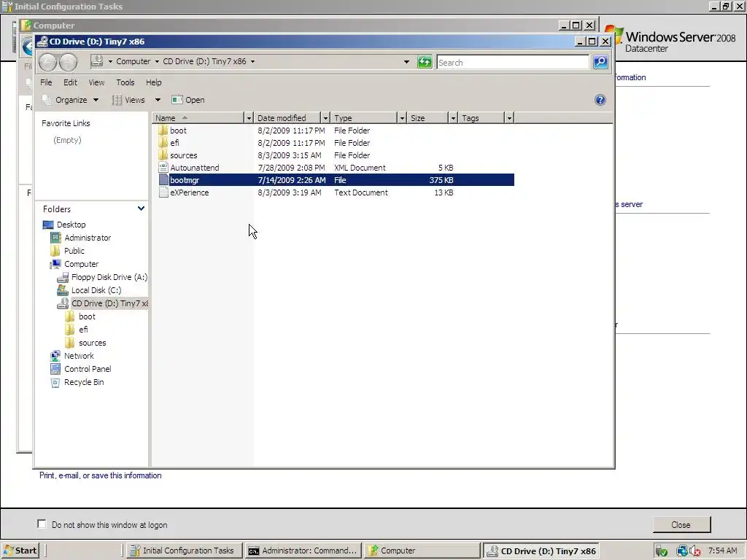Open the Help menu
Viewport: 747px width, 560px height.
click(x=153, y=82)
